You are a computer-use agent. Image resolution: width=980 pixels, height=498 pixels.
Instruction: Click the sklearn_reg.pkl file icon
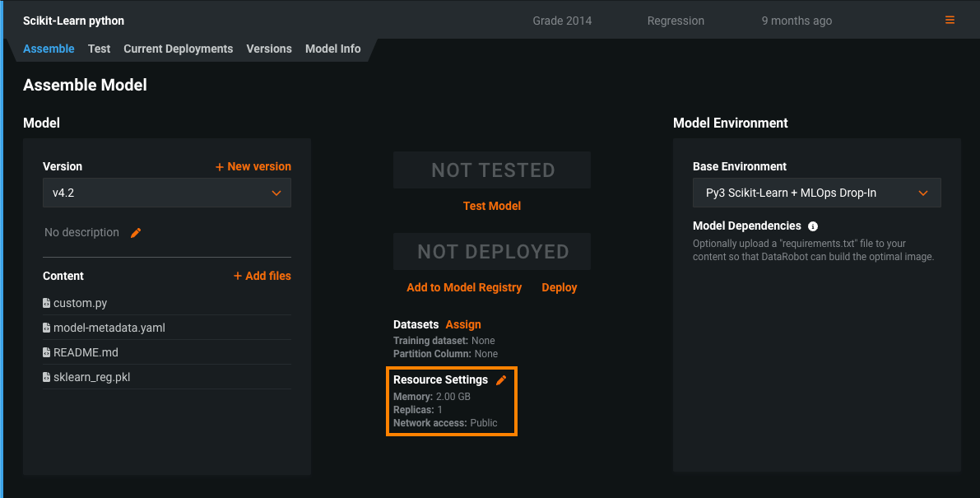(47, 377)
